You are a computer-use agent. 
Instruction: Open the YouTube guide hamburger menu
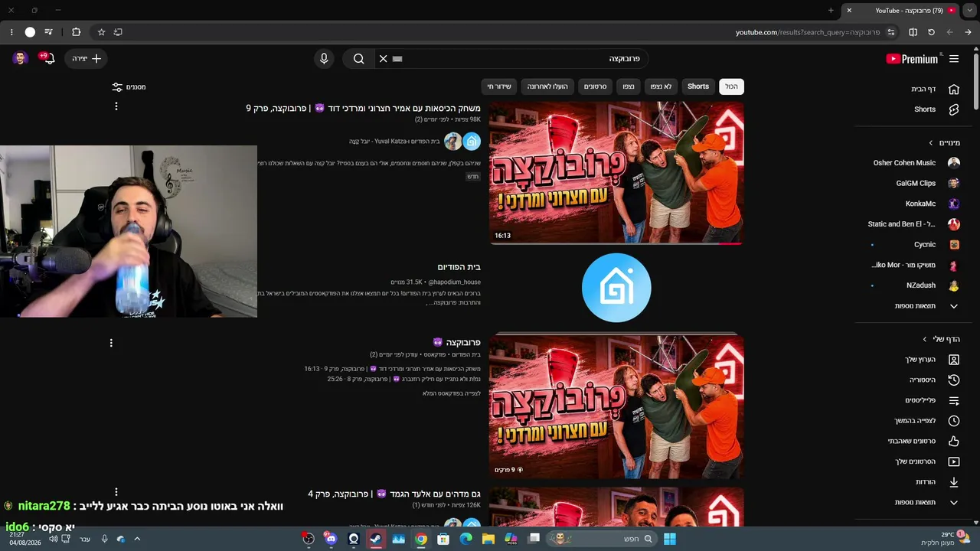click(954, 59)
